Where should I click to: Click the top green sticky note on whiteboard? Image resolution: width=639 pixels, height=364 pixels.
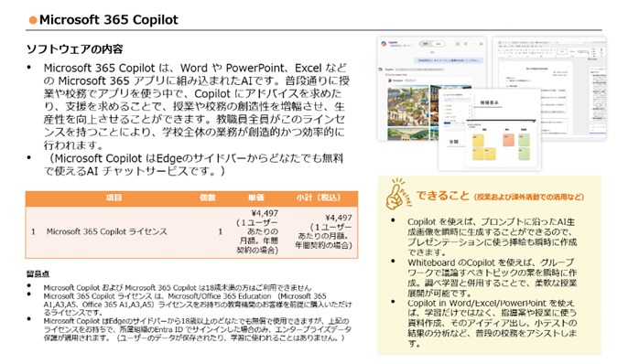(x=524, y=140)
